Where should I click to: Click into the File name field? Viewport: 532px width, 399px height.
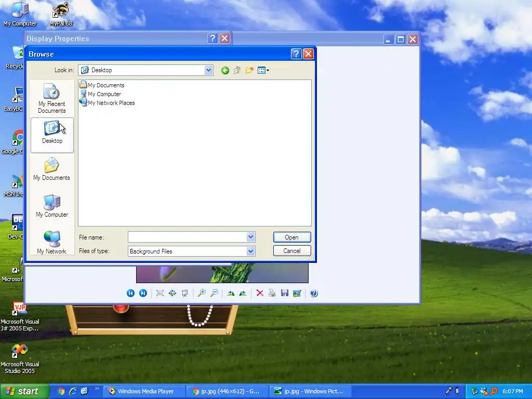coord(187,237)
